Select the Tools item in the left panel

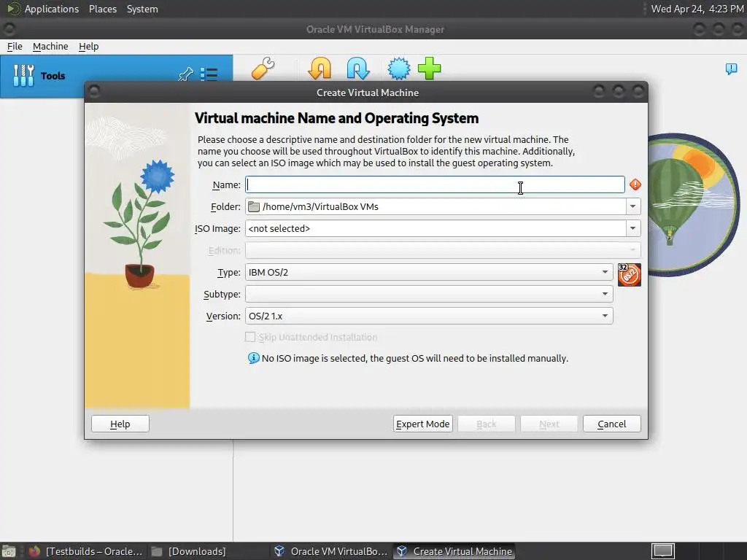click(116, 76)
